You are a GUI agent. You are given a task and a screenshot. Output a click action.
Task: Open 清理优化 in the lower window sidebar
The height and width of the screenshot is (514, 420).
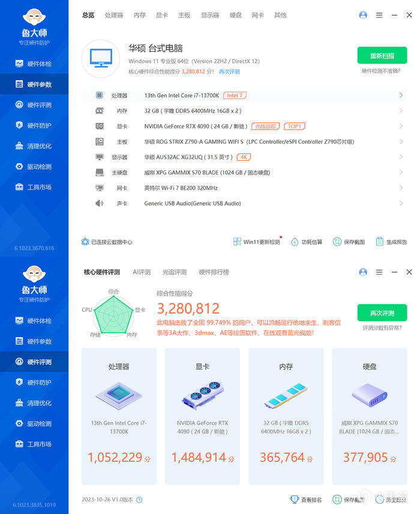click(34, 403)
